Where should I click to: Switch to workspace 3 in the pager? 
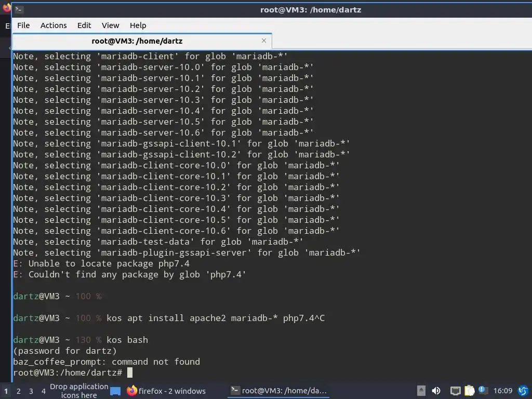point(31,391)
